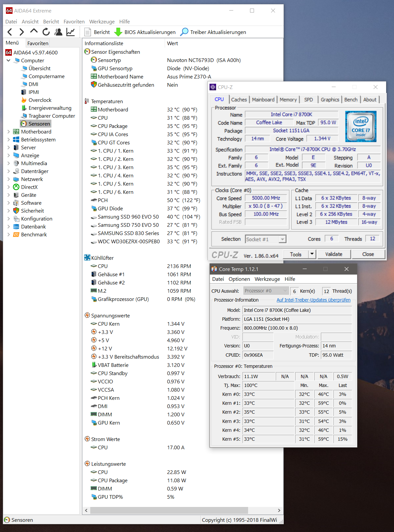
Task: Open the Datei menu in AIDA64
Action: (11, 21)
